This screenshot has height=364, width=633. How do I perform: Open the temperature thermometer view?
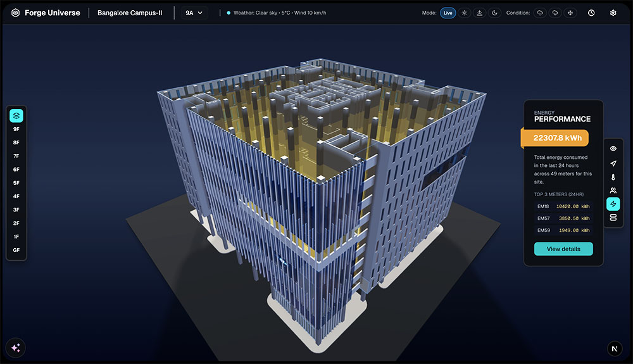click(613, 177)
